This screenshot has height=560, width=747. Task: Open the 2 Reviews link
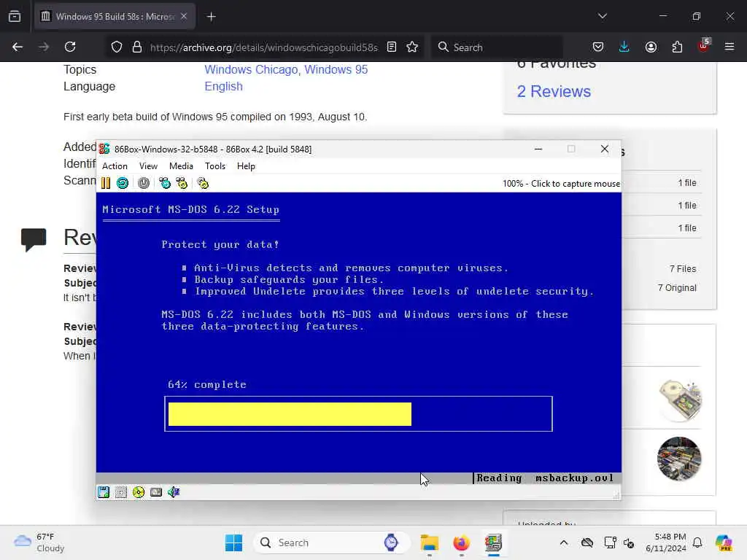554,91
